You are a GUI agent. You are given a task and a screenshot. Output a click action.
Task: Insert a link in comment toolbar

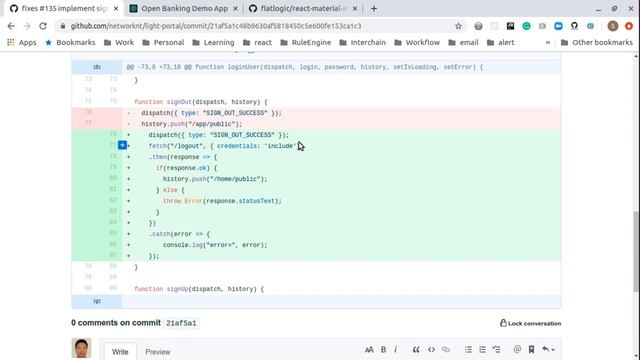[446, 349]
